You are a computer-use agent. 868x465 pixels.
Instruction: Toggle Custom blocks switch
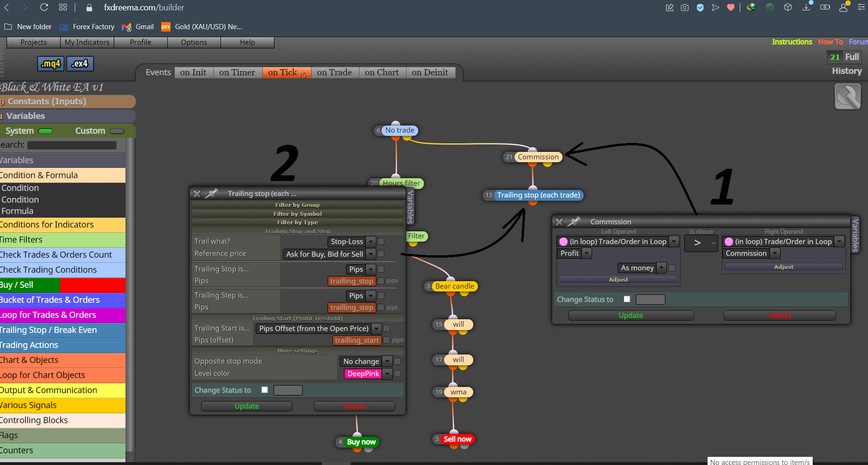click(117, 131)
